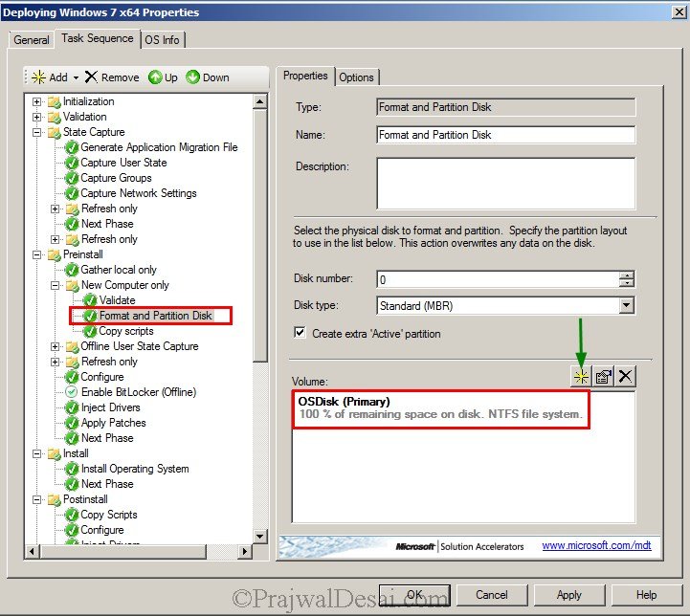Click the new volume star icon

pos(581,376)
